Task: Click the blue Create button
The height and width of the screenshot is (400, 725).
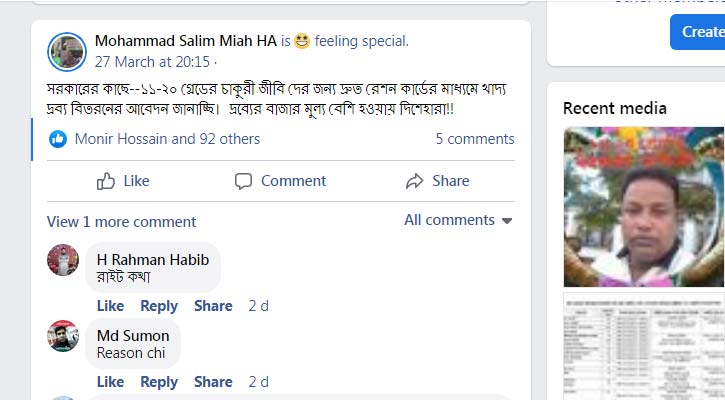Action: [x=701, y=32]
